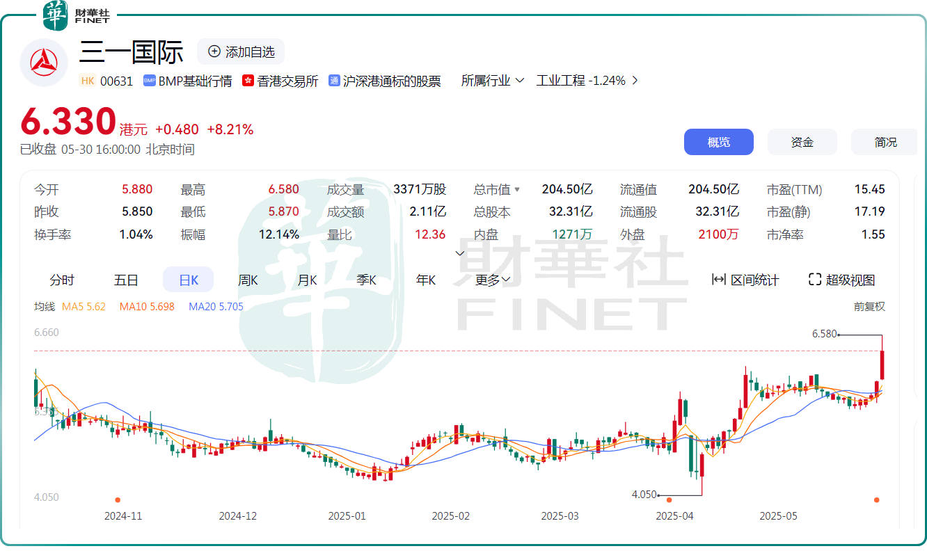Click the blue 通 icon before 沪深港通标的股票
This screenshot has height=560, width=927.
[334, 81]
